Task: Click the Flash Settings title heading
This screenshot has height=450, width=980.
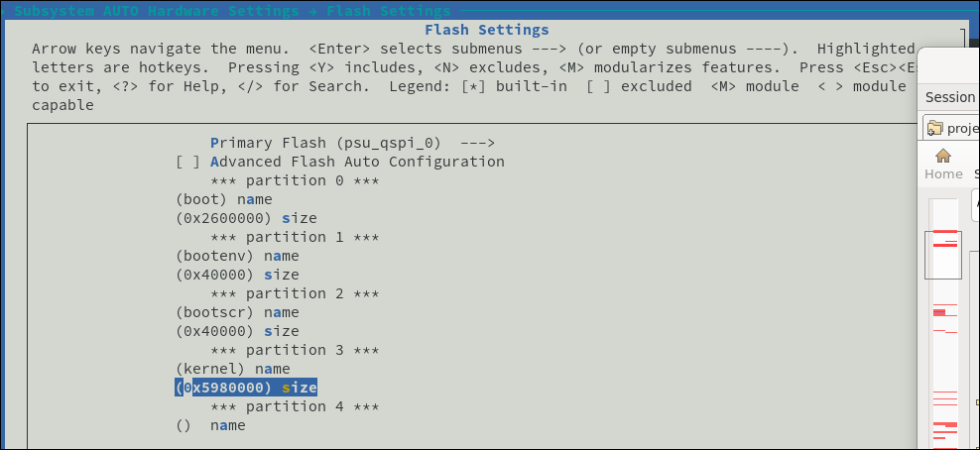Action: coord(486,30)
